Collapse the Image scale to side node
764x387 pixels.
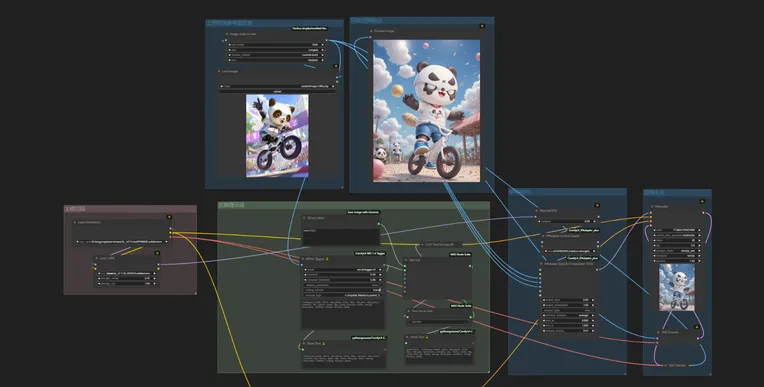pyautogui.click(x=227, y=34)
